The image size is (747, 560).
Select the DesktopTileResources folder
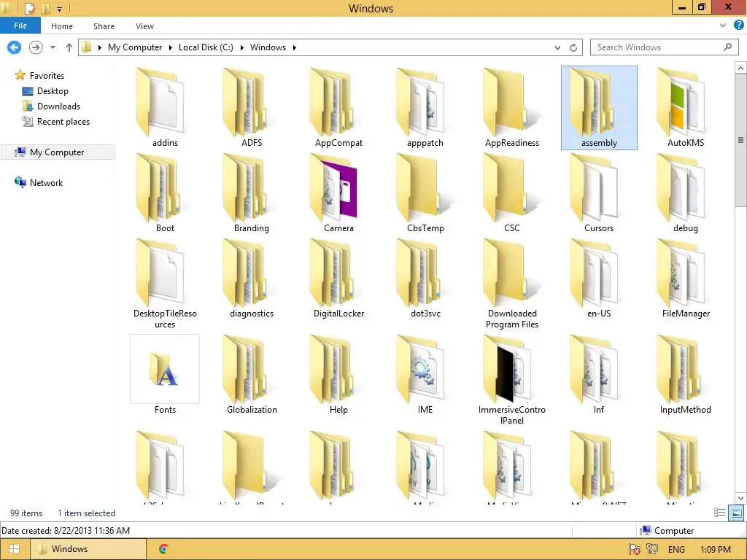point(165,284)
